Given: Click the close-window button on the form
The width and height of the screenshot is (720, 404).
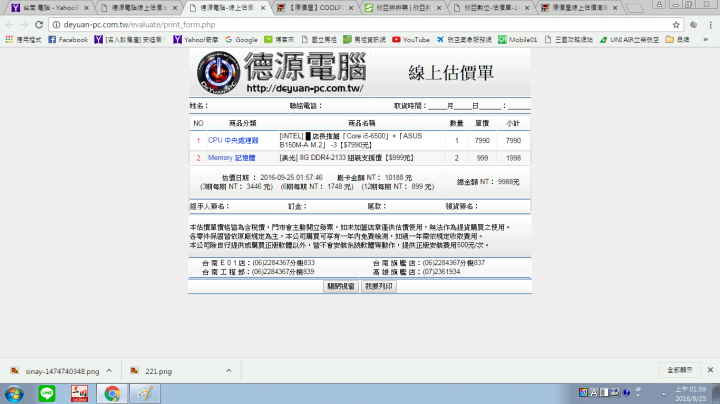Looking at the screenshot, I should (x=341, y=286).
